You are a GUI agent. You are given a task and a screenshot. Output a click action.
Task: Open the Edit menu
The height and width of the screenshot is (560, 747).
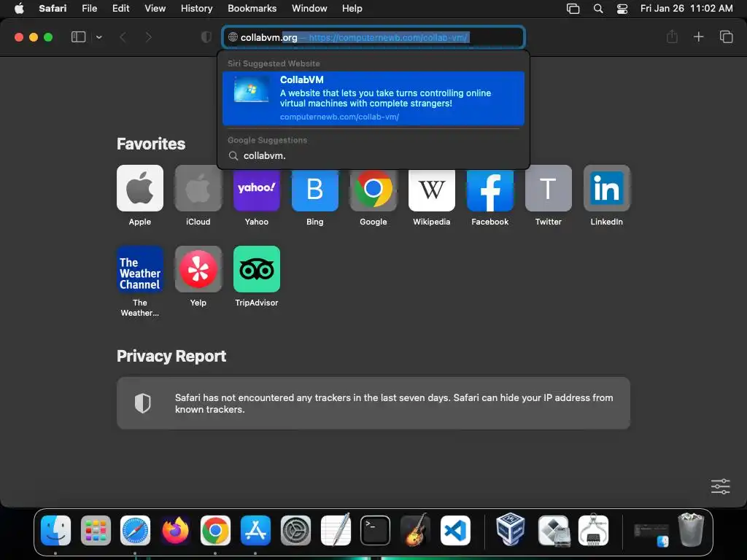click(120, 9)
